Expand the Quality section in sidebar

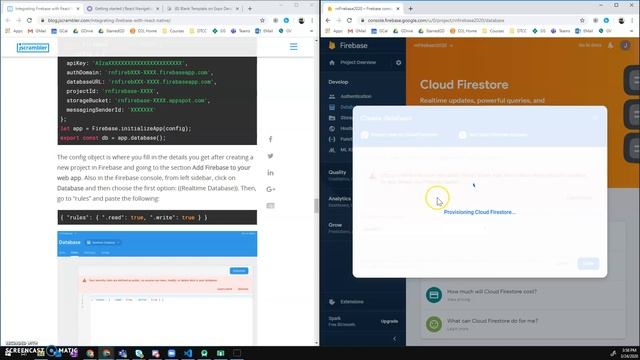337,172
